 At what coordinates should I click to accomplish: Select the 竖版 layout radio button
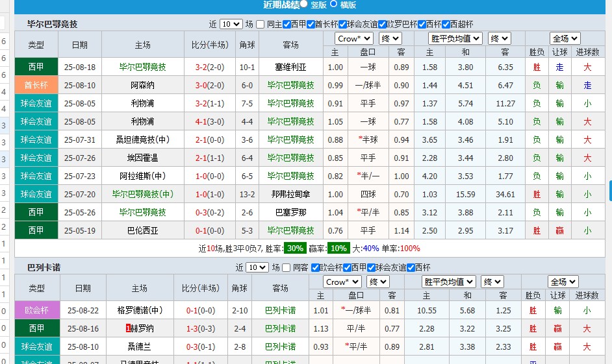click(304, 4)
